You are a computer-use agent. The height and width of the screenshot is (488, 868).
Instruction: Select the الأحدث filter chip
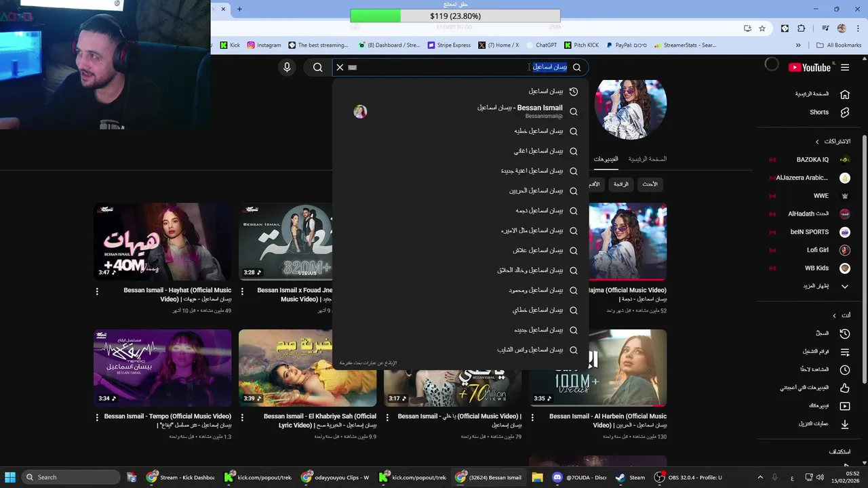tap(650, 184)
